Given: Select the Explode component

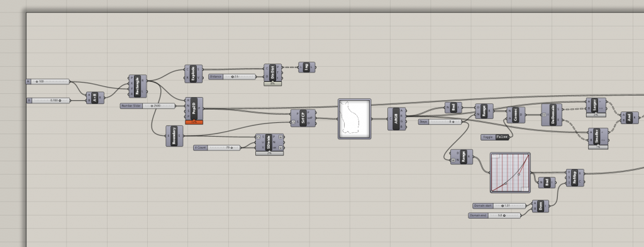Looking at the screenshot, I should 194,74.
